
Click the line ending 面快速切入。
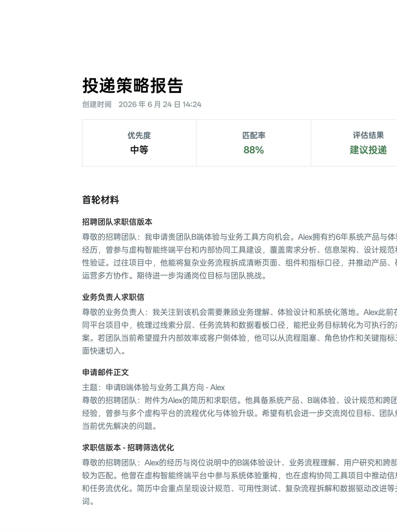[104, 351]
